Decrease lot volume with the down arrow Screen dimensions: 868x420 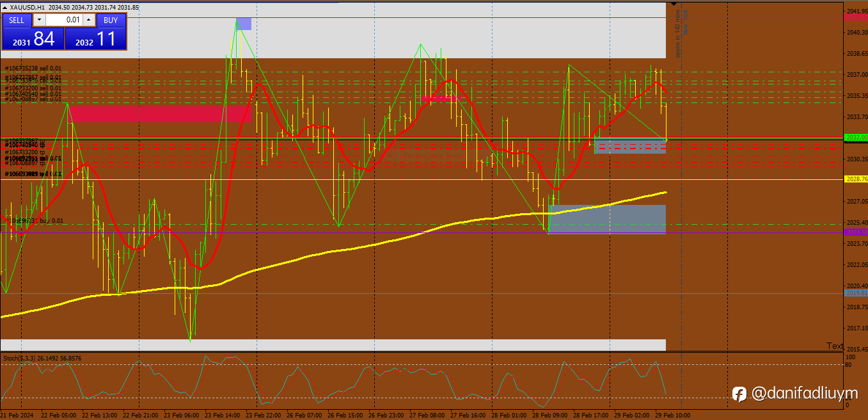(38, 20)
